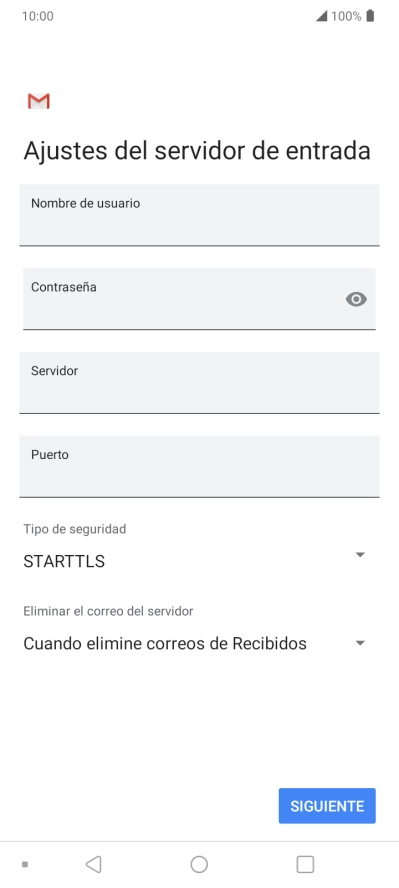The image size is (399, 888).
Task: Tap the small dot navigation bar icon
Action: tap(25, 864)
